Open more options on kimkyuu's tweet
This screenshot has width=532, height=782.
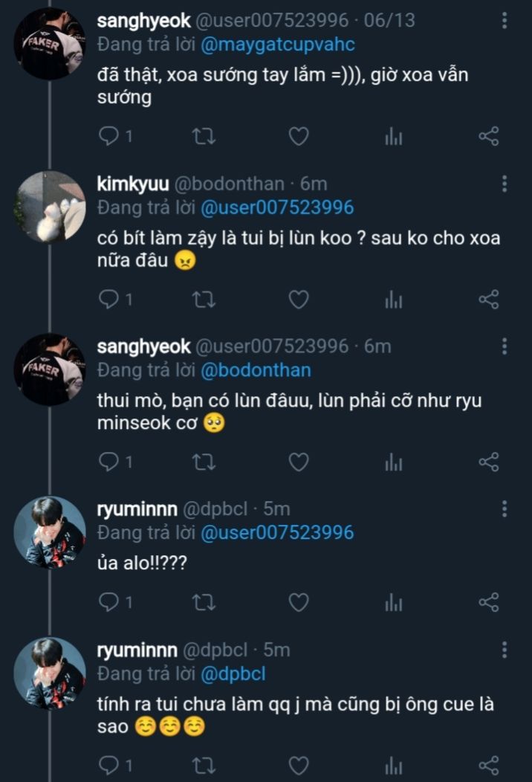click(505, 184)
